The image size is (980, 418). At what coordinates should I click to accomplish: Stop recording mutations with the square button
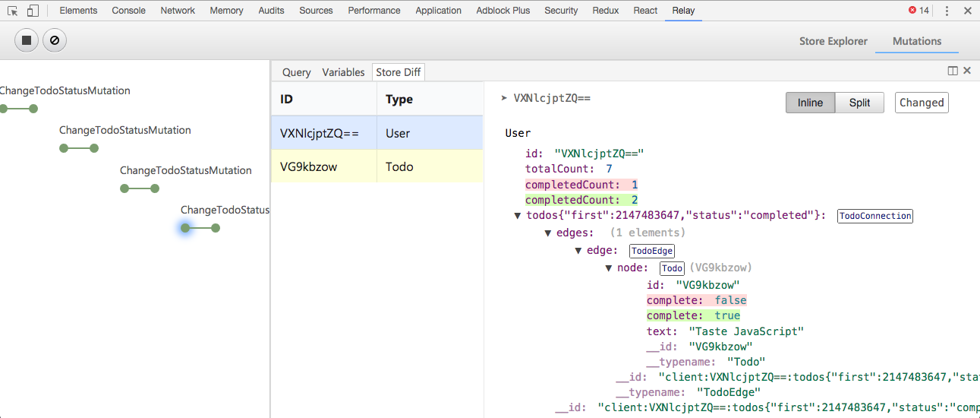click(27, 40)
